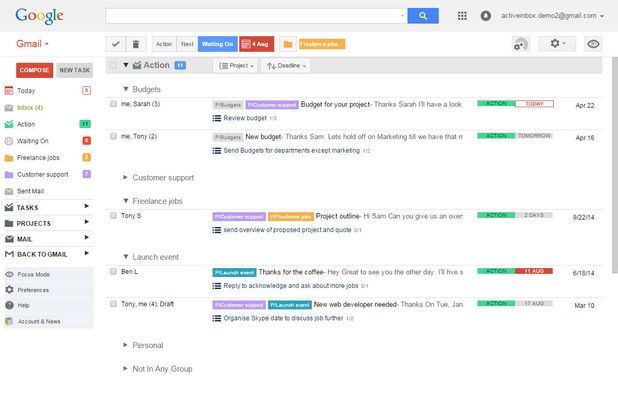Expand the TASKS sidebar section

click(86, 206)
